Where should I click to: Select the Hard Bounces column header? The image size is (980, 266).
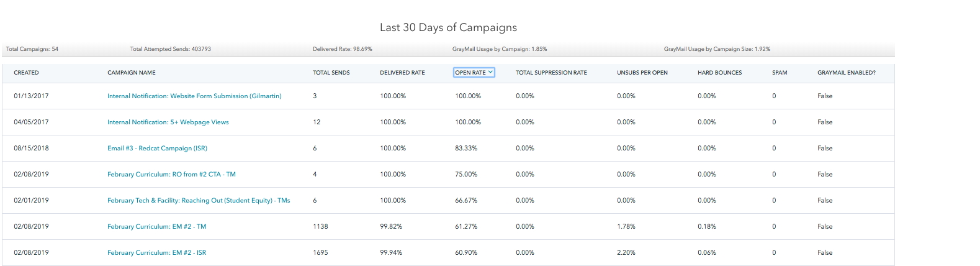(719, 73)
